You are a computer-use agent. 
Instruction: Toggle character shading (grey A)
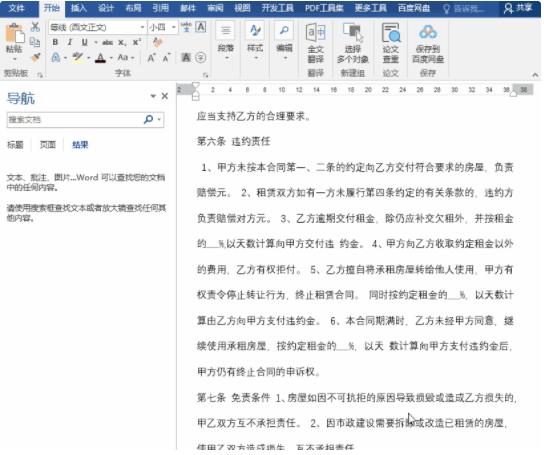186,57
